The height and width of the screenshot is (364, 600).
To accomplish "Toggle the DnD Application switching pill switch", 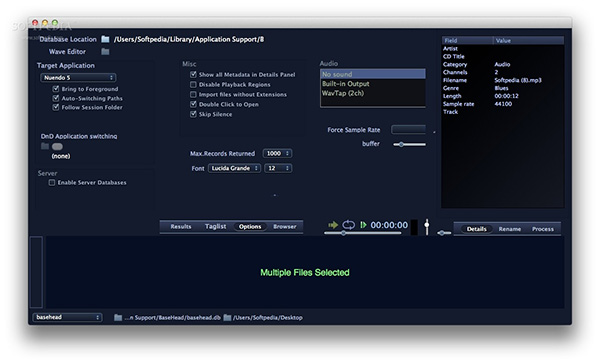I will click(57, 147).
